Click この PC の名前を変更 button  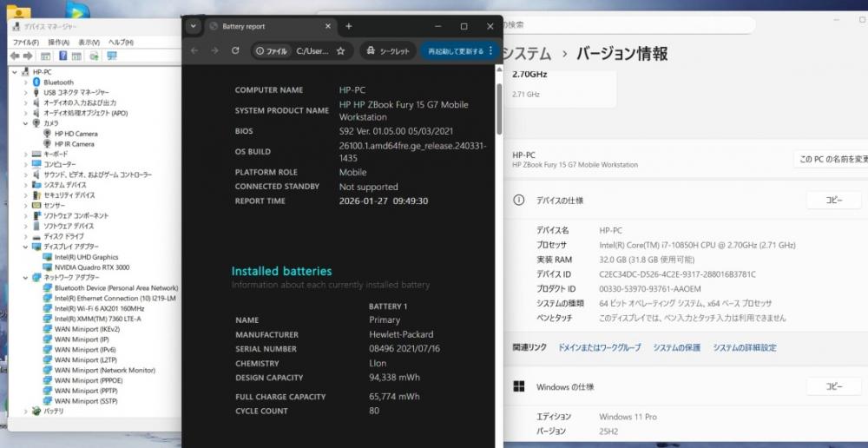[x=831, y=159]
